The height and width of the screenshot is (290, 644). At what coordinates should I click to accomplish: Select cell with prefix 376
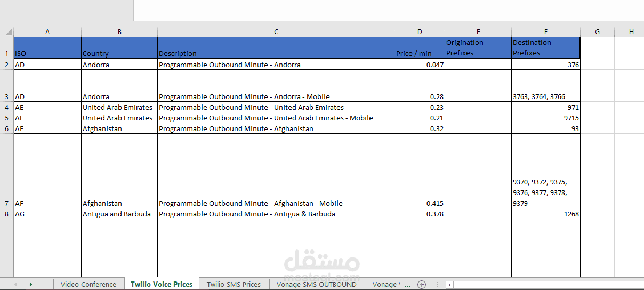546,65
